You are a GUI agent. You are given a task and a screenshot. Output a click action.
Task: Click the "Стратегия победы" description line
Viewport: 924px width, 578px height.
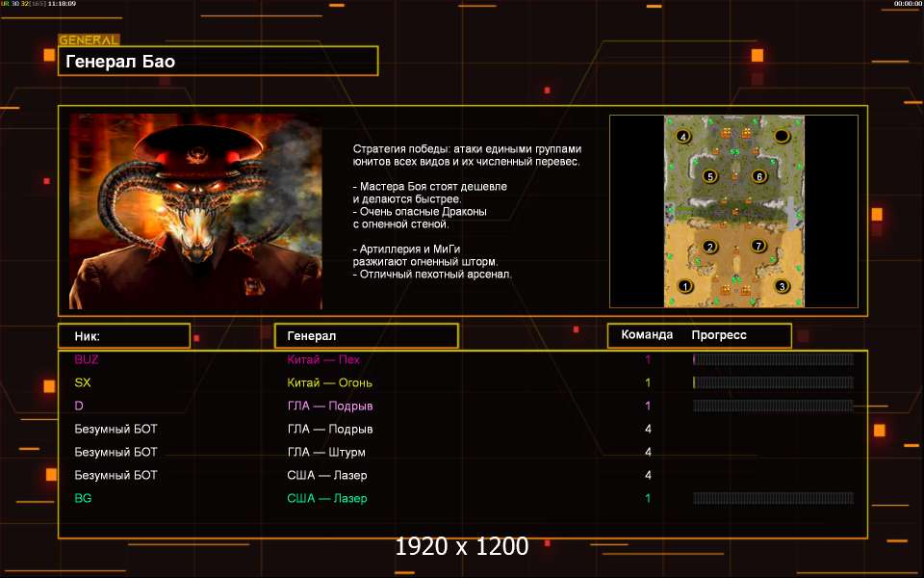coord(468,149)
